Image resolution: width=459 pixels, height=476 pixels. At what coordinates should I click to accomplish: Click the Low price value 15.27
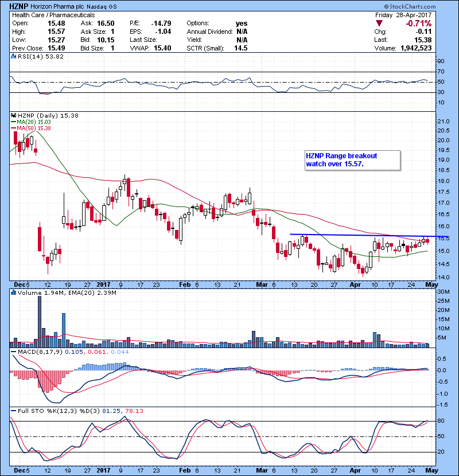pyautogui.click(x=56, y=40)
